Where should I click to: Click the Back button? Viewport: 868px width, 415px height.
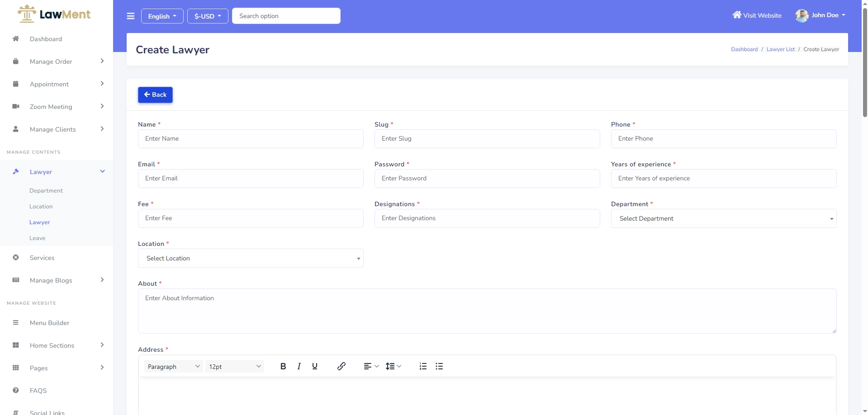click(x=155, y=95)
